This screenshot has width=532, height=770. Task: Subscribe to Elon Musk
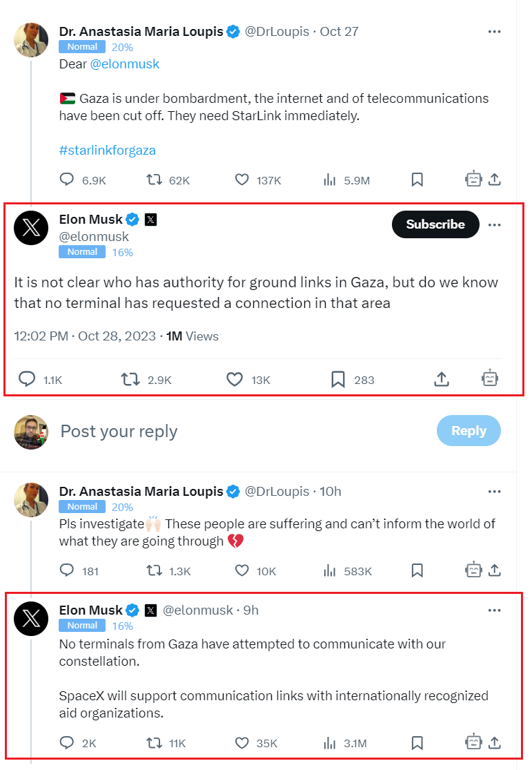point(435,224)
